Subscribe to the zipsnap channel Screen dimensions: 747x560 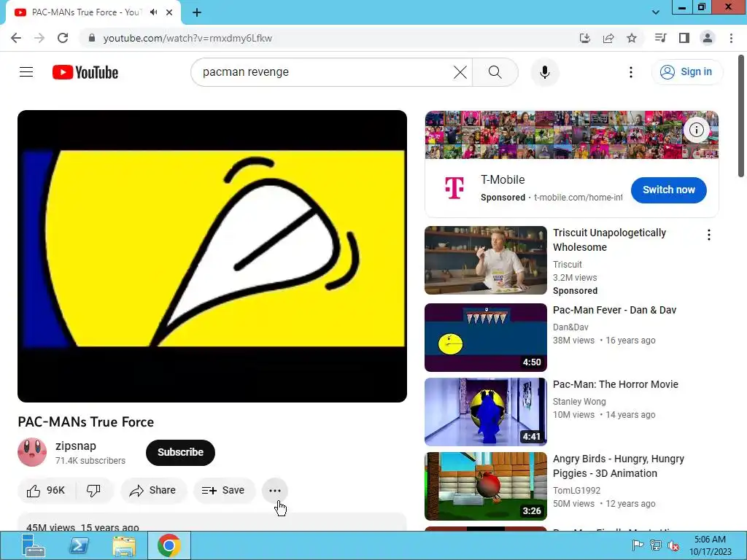[x=181, y=452]
